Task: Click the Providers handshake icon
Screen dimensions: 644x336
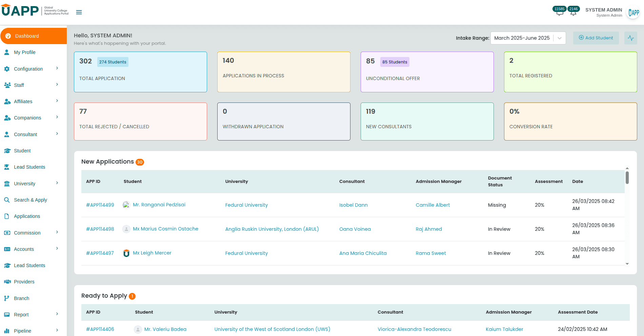Action: (x=7, y=282)
